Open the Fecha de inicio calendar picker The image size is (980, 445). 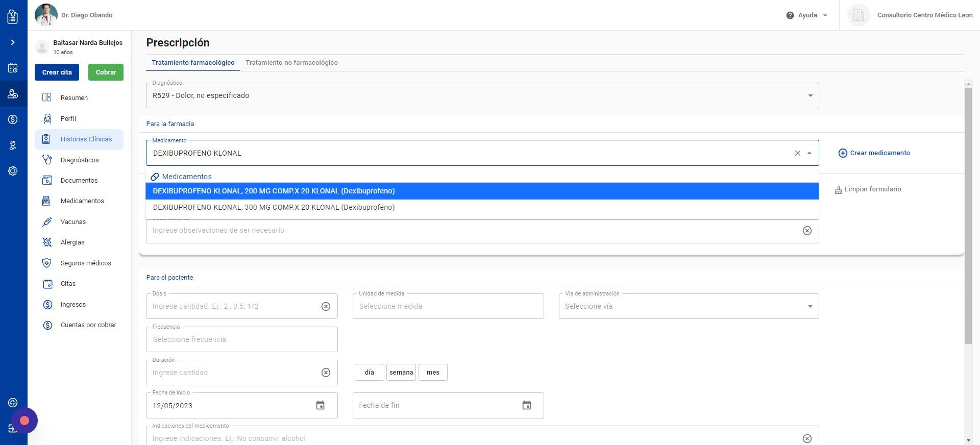click(320, 405)
